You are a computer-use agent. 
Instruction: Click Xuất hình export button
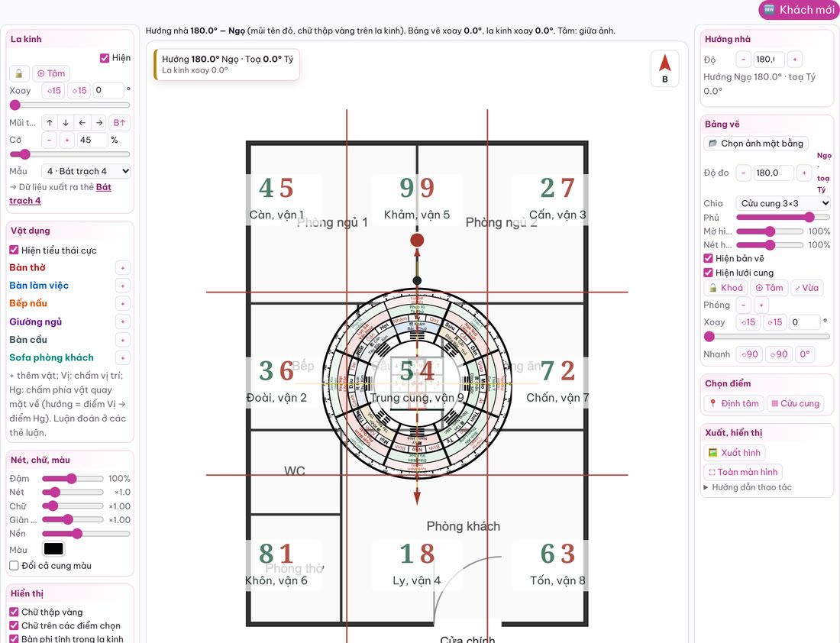734,453
